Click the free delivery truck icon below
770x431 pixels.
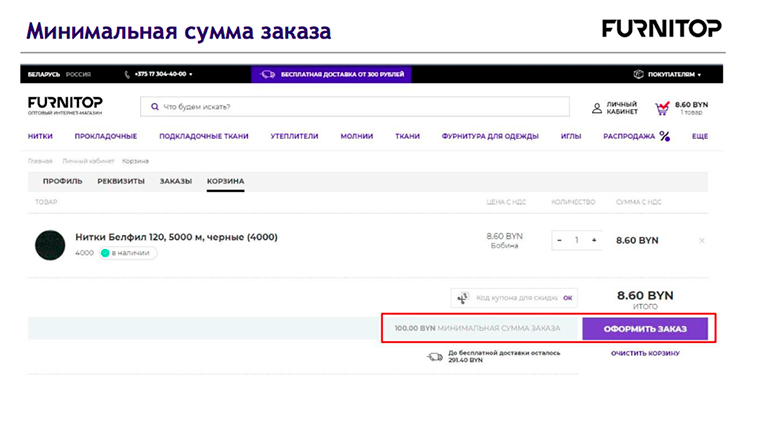(435, 356)
